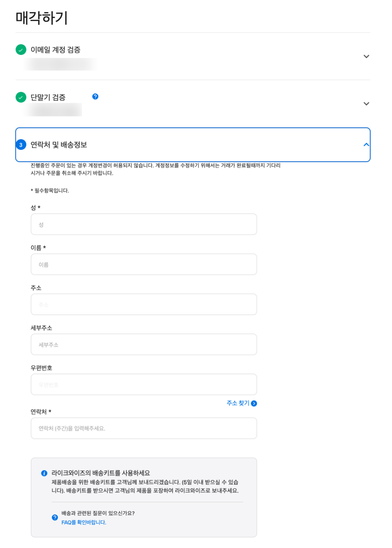Click into the 주소 input field
This screenshot has height=548, width=392.
[144, 304]
